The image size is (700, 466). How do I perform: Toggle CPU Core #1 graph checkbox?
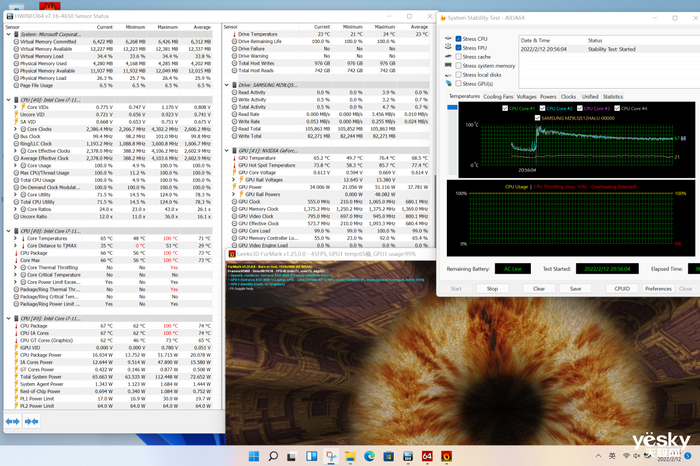pyautogui.click(x=505, y=108)
